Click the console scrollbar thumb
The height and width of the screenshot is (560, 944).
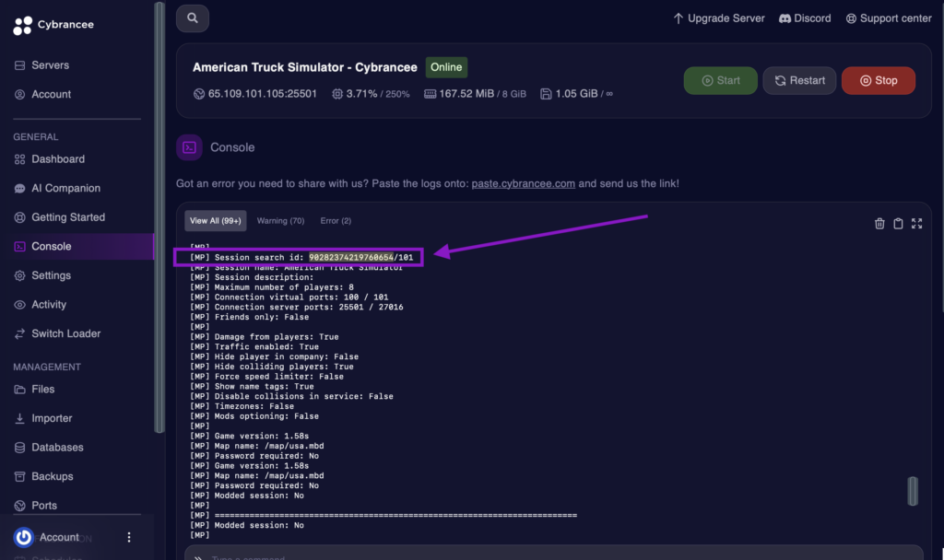pyautogui.click(x=912, y=491)
